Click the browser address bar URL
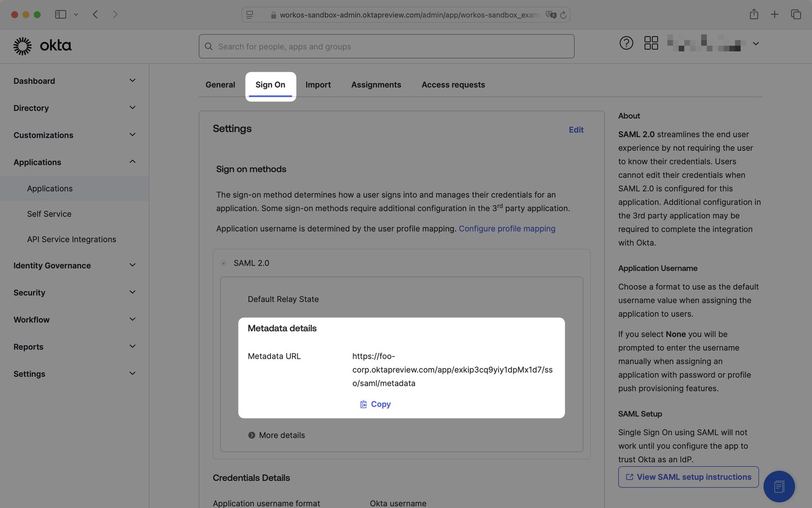812x508 pixels. click(x=409, y=15)
